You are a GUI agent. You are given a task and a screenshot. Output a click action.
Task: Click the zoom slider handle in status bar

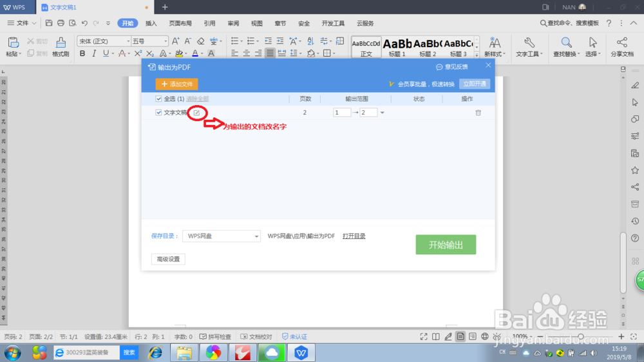(581, 336)
